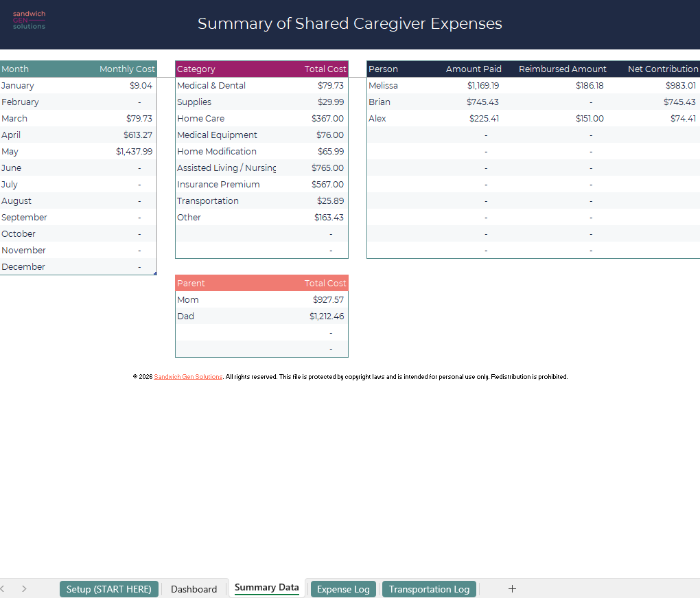Click the previous sheet navigation arrow

(2, 589)
